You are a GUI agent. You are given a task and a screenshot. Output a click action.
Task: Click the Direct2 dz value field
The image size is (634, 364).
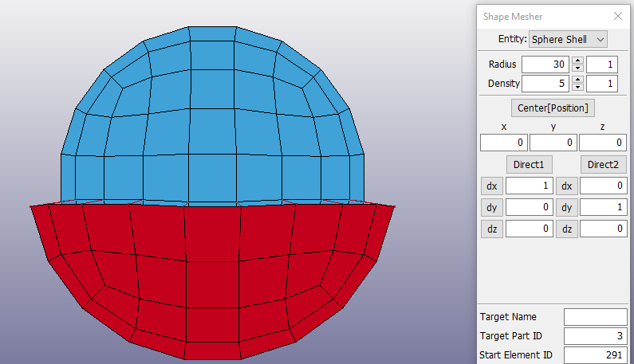click(x=603, y=229)
